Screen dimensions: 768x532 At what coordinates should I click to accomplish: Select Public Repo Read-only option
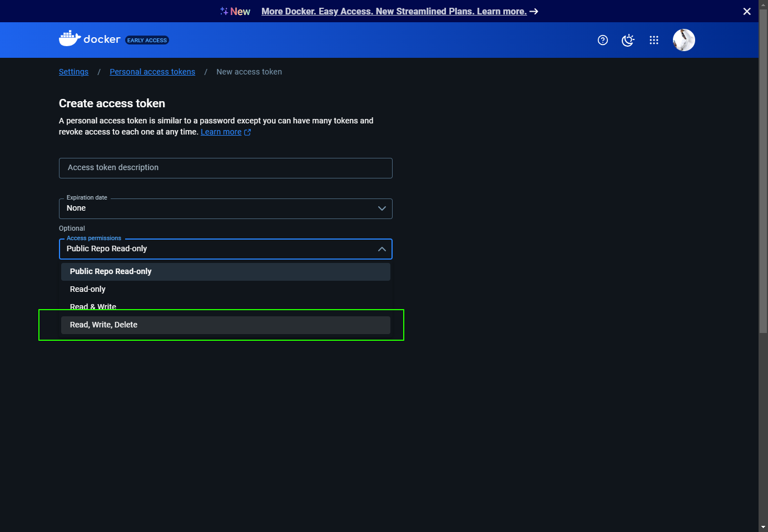point(226,271)
